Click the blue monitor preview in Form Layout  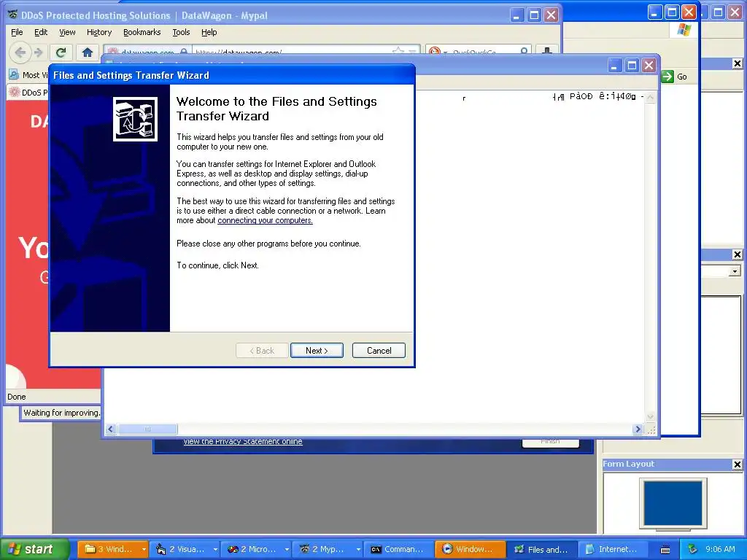pyautogui.click(x=673, y=503)
